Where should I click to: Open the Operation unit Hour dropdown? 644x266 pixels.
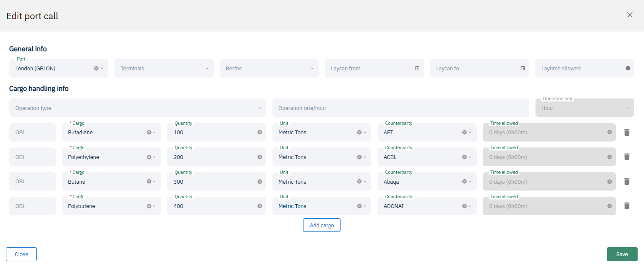tap(584, 108)
